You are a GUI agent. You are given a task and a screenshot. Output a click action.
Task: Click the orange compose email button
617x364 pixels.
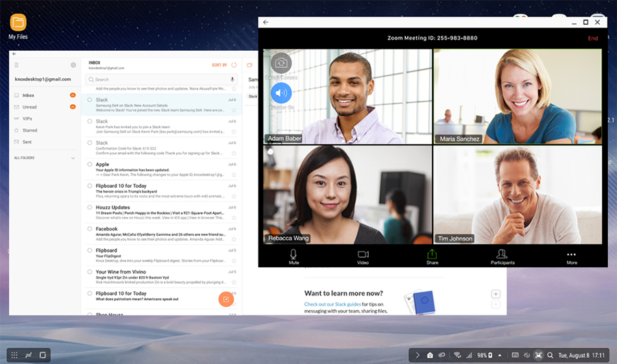pos(226,299)
